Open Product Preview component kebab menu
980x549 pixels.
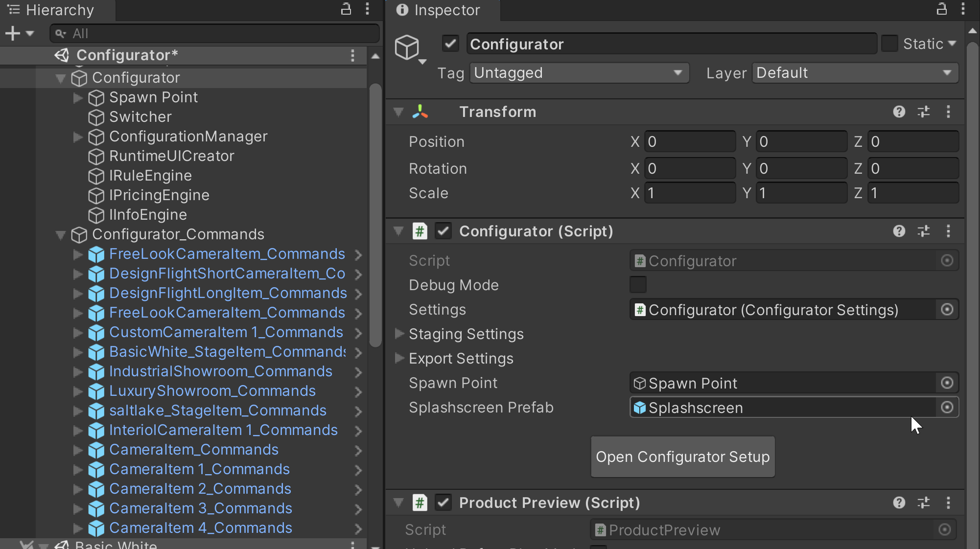[x=948, y=503]
